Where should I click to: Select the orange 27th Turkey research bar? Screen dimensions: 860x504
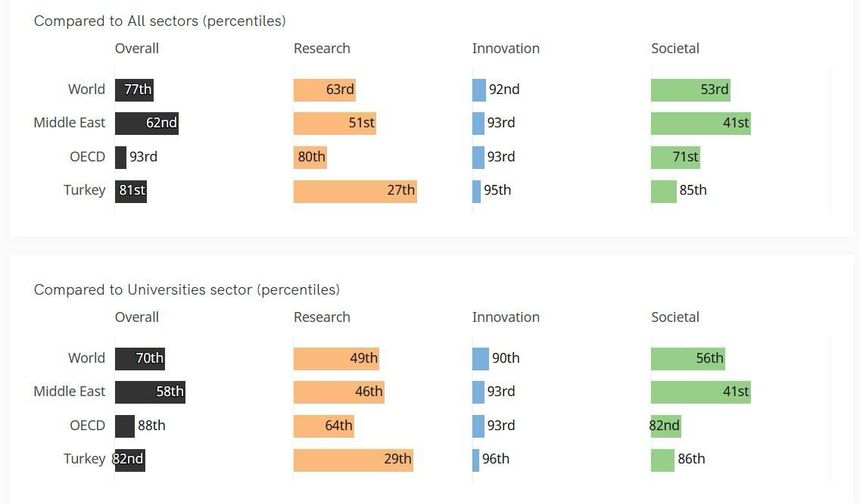click(355, 190)
